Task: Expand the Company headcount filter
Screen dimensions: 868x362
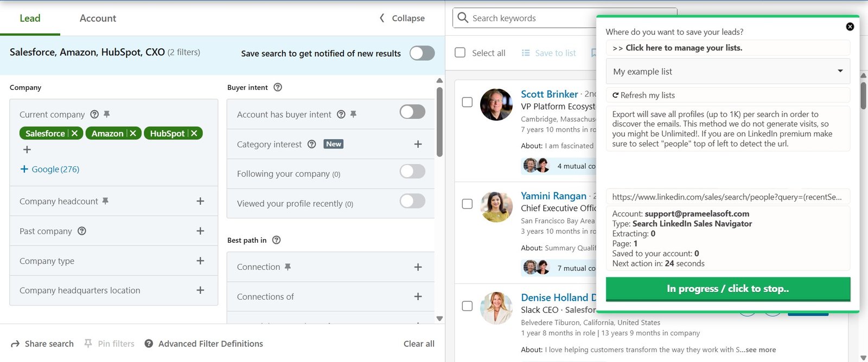Action: click(x=200, y=201)
